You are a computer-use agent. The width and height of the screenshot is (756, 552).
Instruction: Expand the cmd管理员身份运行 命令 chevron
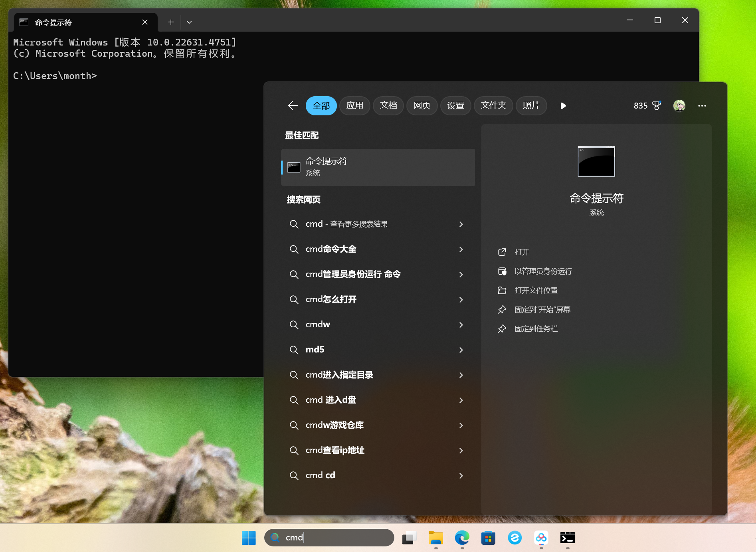(461, 275)
